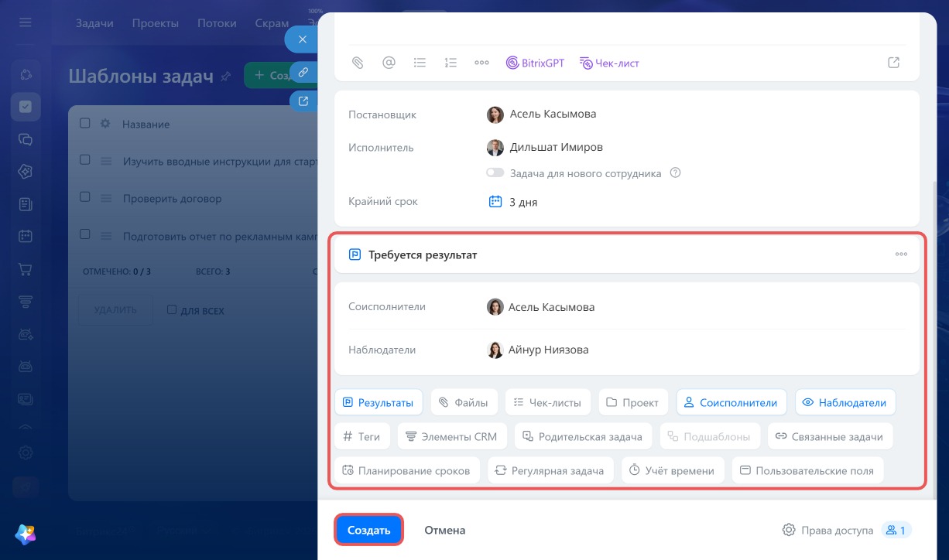Open the Права доступа settings
949x560 pixels.
tap(827, 530)
